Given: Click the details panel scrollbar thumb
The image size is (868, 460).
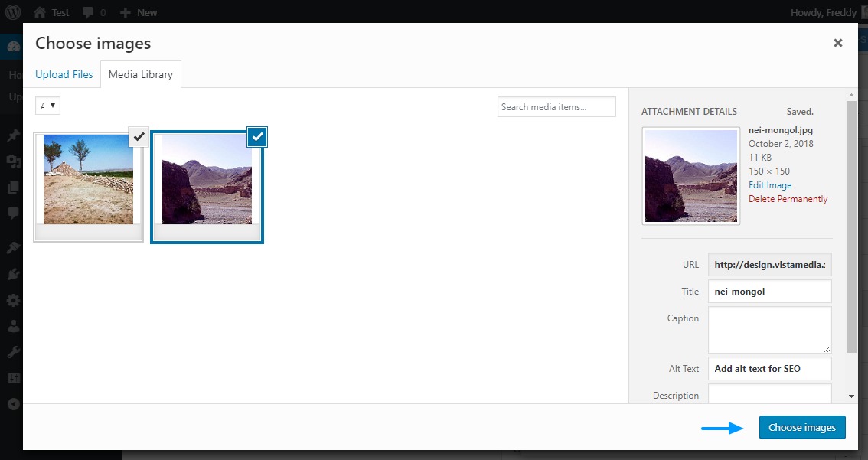Looking at the screenshot, I should coord(851,227).
